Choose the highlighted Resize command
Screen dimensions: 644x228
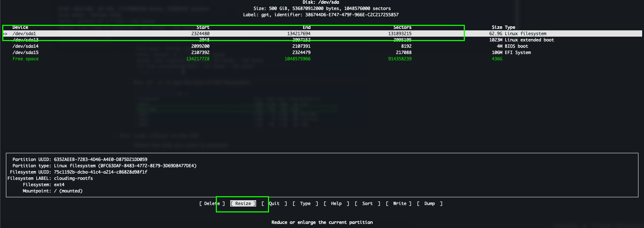(243, 204)
